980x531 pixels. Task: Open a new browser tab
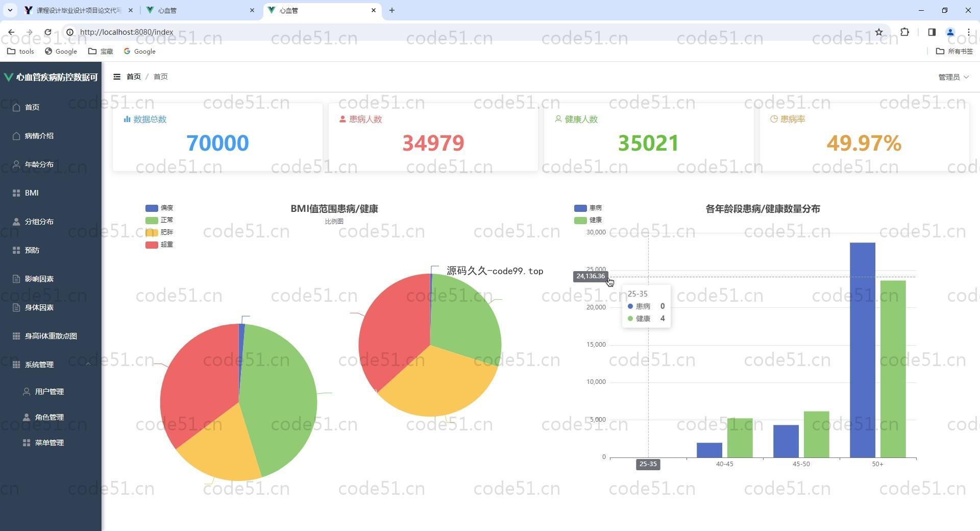click(x=391, y=10)
